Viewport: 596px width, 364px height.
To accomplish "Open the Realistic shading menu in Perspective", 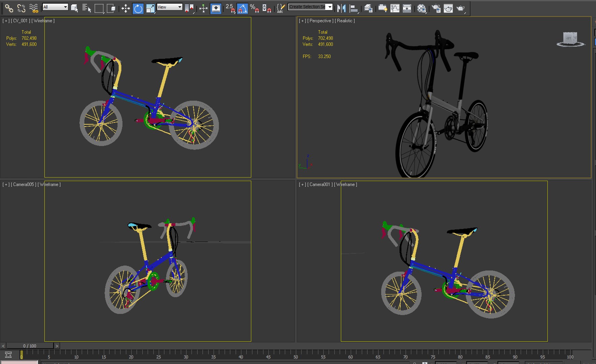I will tap(345, 21).
